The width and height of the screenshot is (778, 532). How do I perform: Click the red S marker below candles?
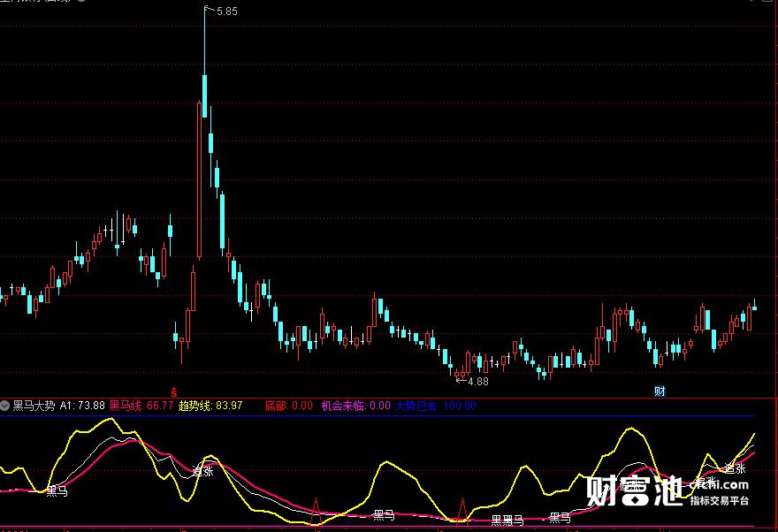(173, 392)
